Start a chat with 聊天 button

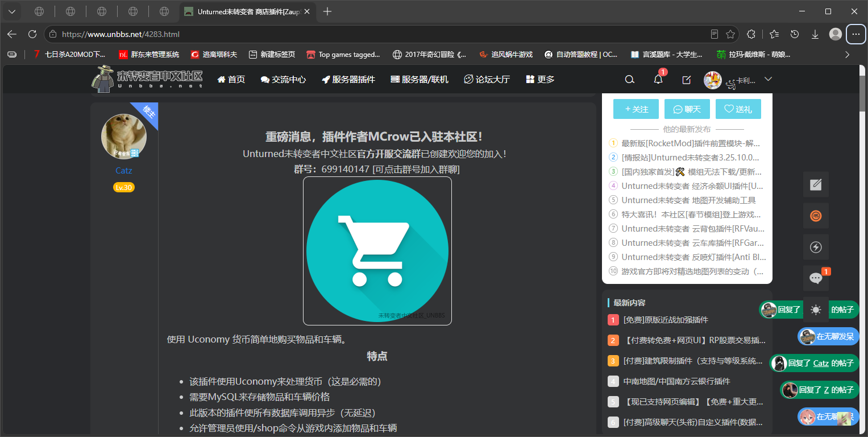pos(687,109)
